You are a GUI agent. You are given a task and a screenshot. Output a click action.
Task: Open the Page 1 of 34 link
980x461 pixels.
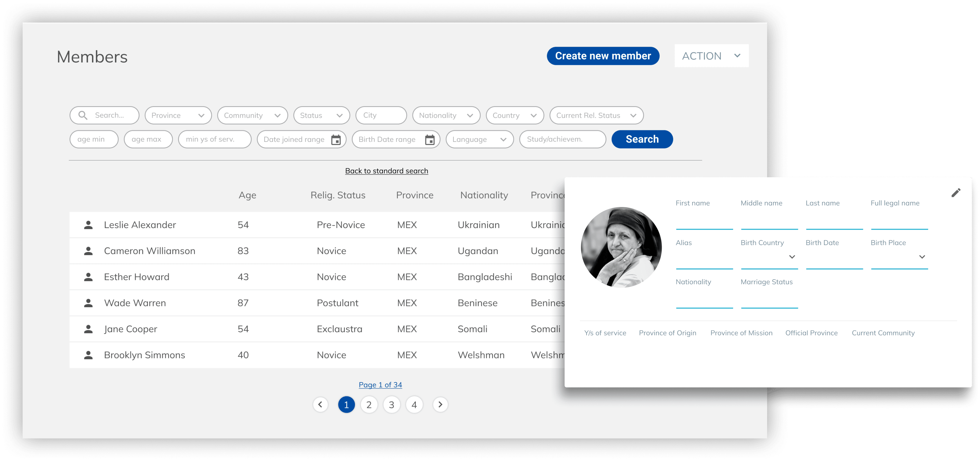(x=380, y=384)
